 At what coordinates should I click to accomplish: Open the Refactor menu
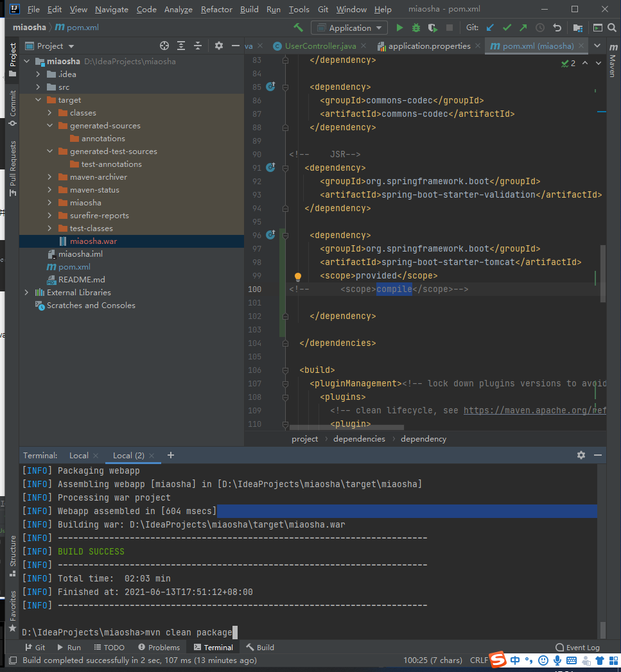point(216,10)
